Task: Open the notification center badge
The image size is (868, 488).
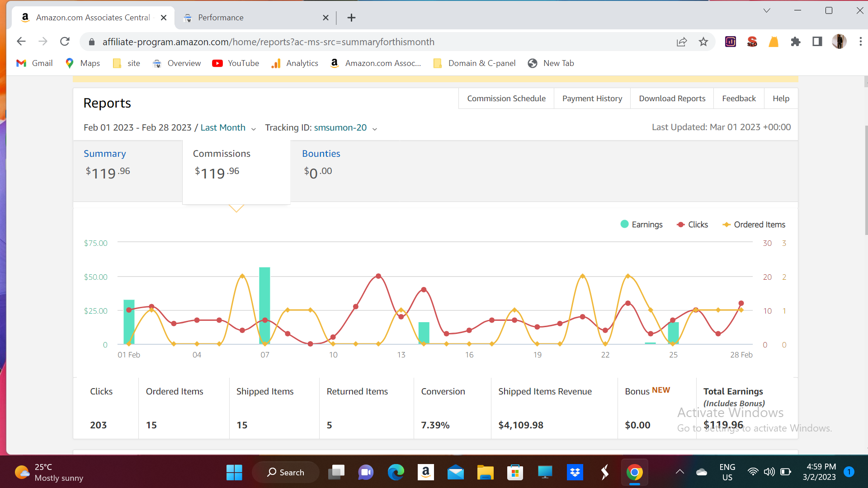Action: pos(849,472)
